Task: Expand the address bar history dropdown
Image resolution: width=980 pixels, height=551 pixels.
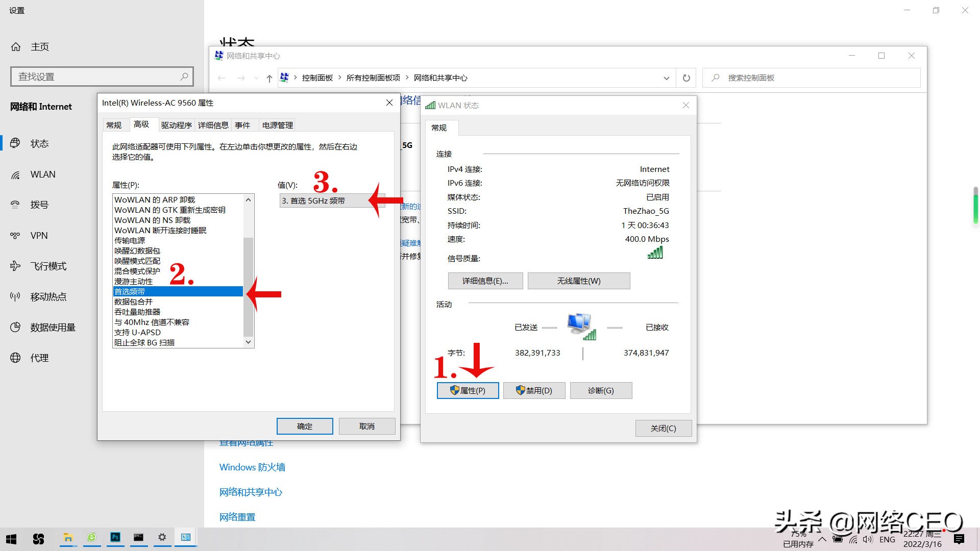Action: (666, 78)
